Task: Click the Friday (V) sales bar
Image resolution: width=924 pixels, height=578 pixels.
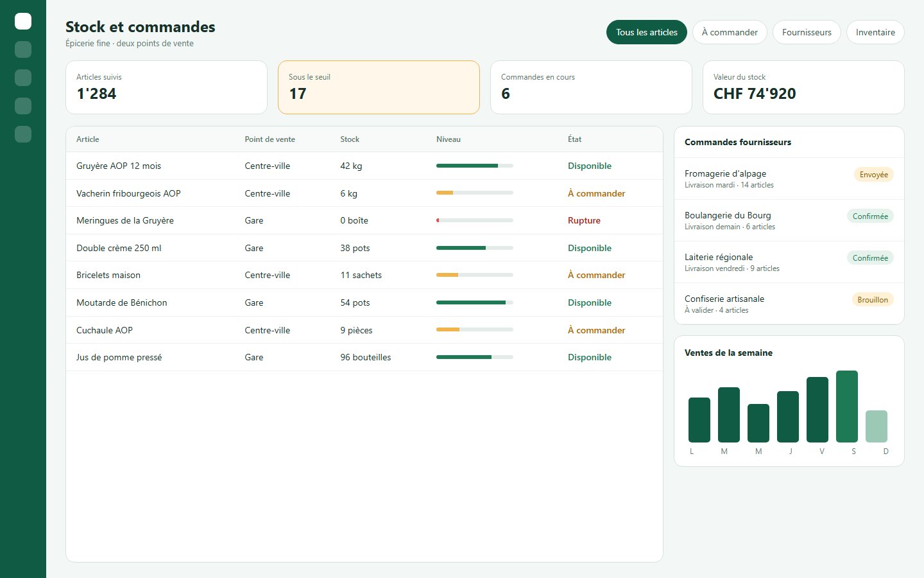Action: [817, 410]
